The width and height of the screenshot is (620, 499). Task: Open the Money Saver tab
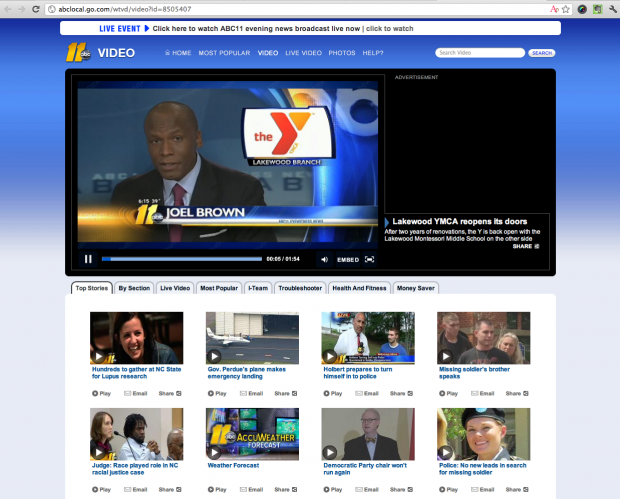point(416,288)
